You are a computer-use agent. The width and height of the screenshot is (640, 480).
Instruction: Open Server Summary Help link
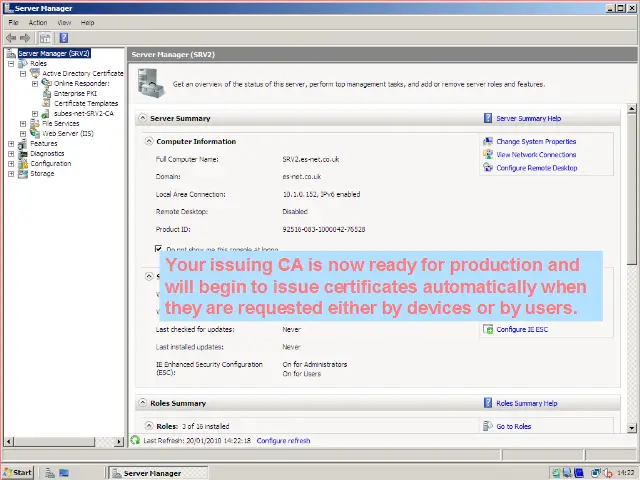click(529, 118)
